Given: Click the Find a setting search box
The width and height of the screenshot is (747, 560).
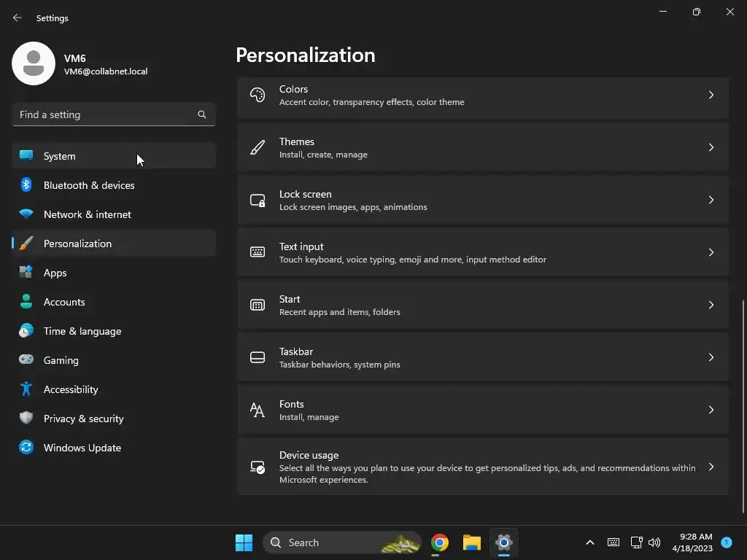Looking at the screenshot, I should 114,114.
